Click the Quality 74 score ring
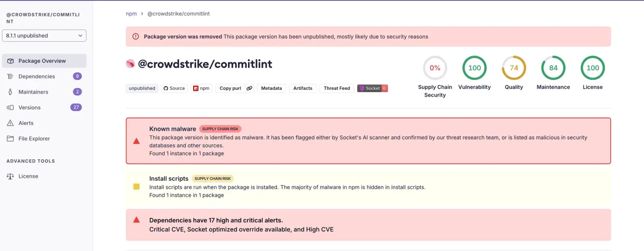 point(514,68)
